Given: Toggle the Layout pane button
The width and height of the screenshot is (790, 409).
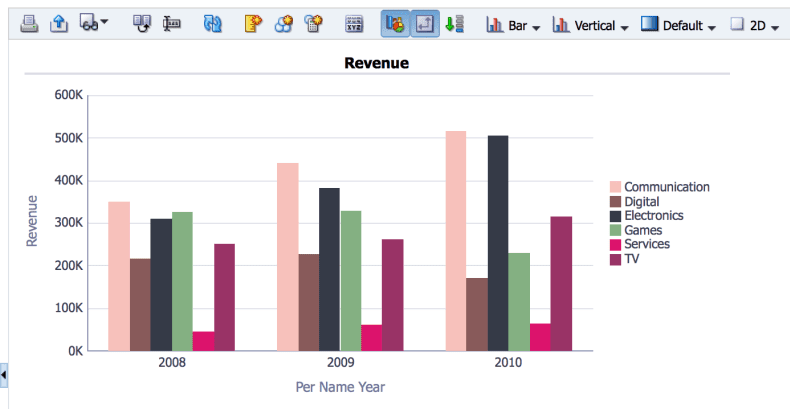Looking at the screenshot, I should pos(425,24).
